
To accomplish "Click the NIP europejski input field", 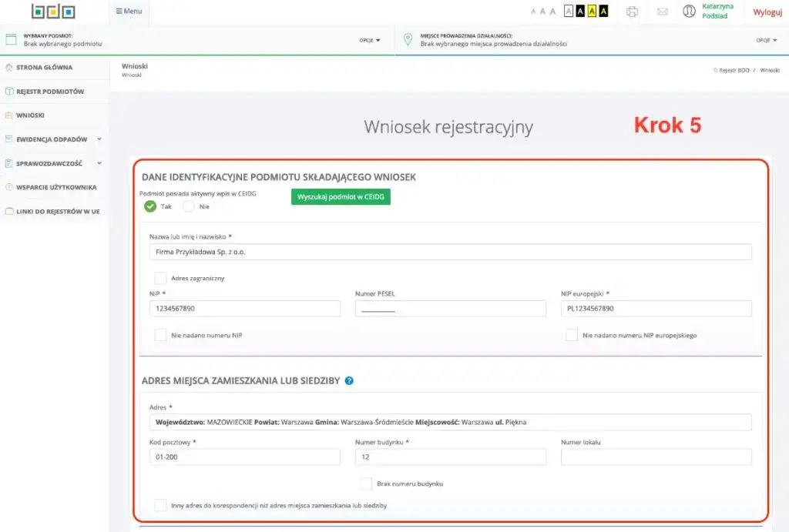I will (x=656, y=308).
